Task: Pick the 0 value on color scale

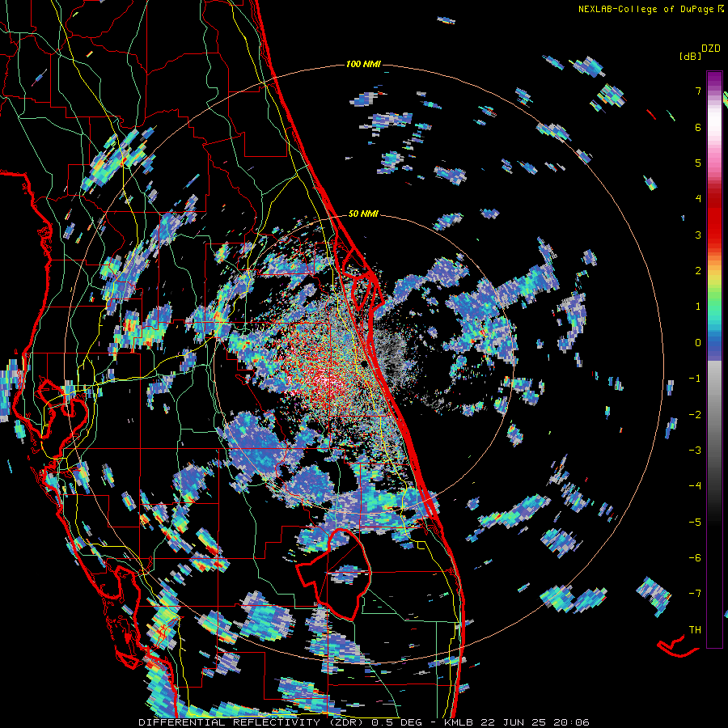Action: point(698,343)
